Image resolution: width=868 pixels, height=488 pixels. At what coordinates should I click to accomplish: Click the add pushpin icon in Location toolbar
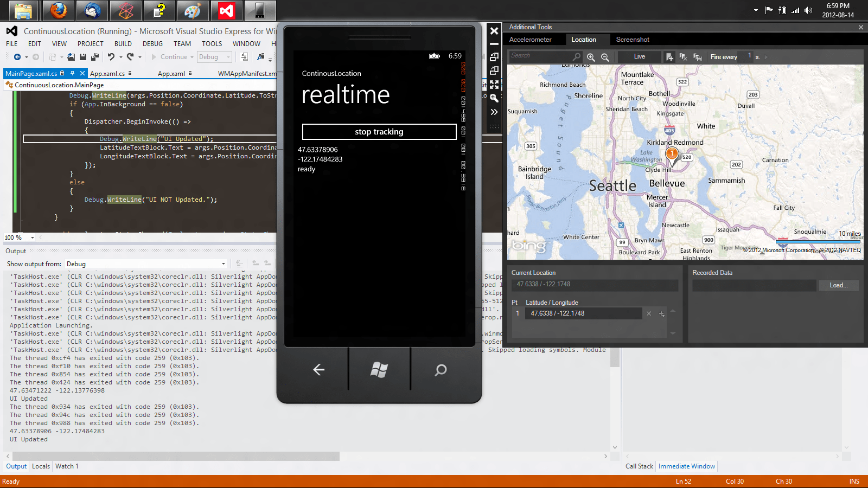pos(669,57)
